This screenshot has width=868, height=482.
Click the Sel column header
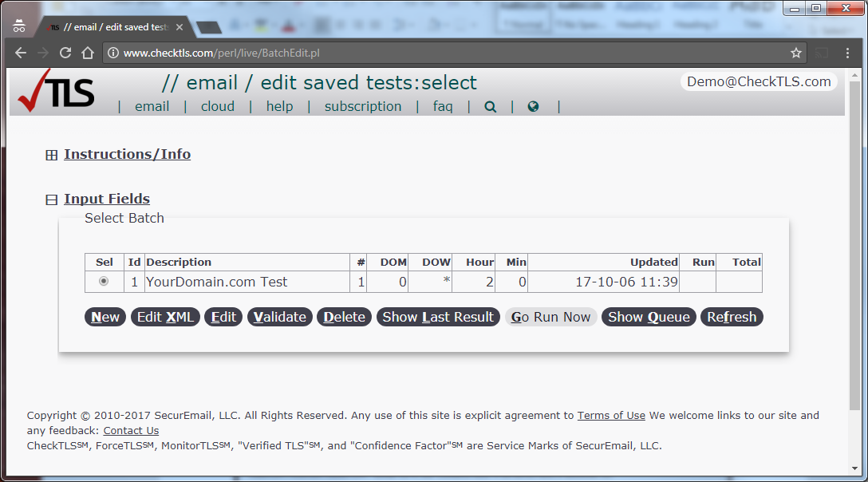[x=104, y=262]
